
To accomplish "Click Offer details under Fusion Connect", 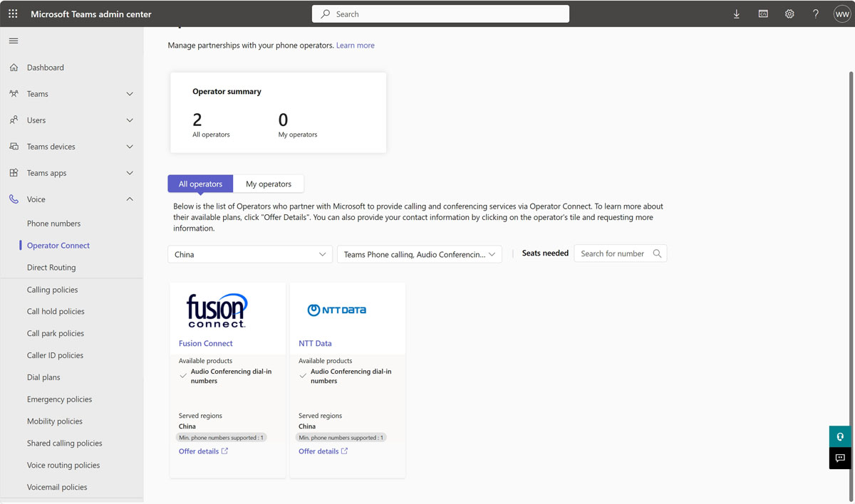I will click(199, 451).
